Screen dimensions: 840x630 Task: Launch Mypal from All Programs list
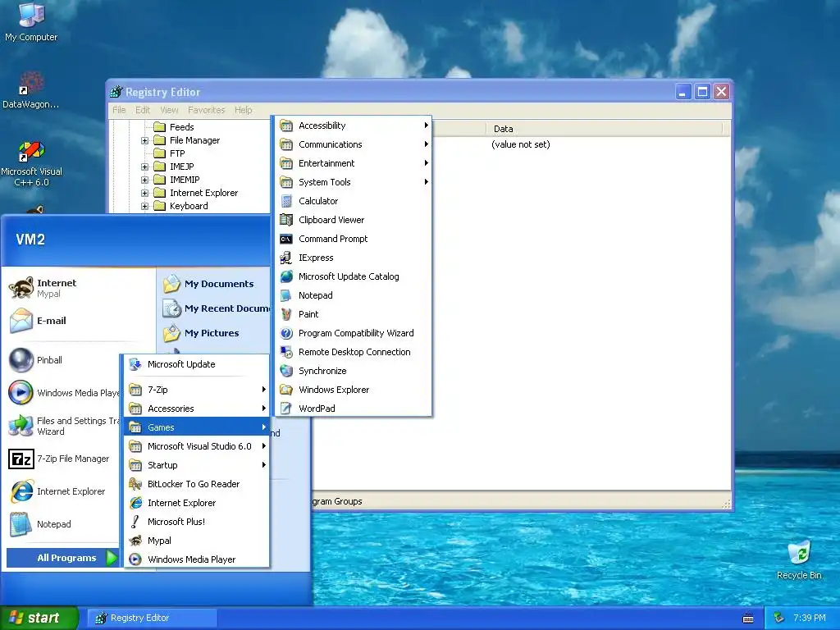click(197, 541)
